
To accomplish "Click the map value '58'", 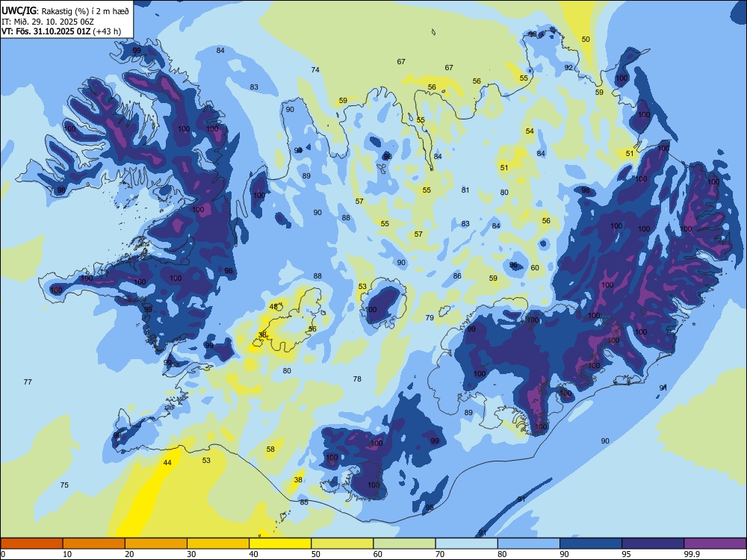I will (270, 449).
